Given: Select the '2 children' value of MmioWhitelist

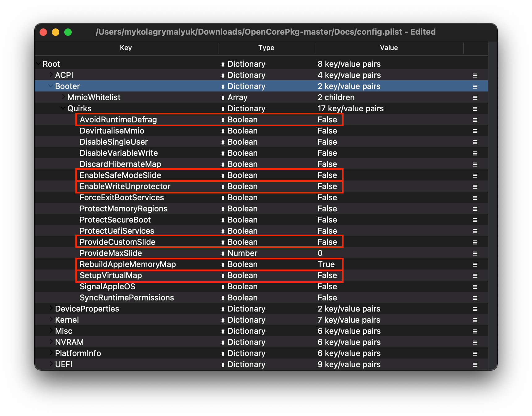Looking at the screenshot, I should click(x=336, y=98).
